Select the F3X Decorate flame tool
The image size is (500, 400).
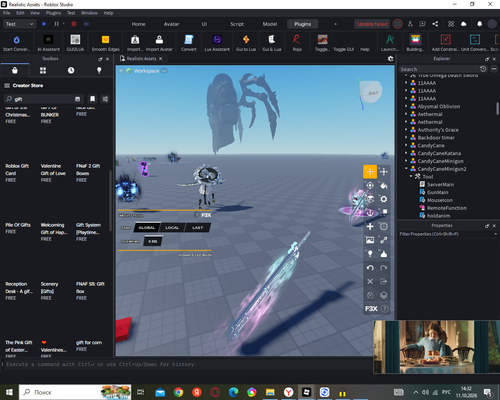384,254
